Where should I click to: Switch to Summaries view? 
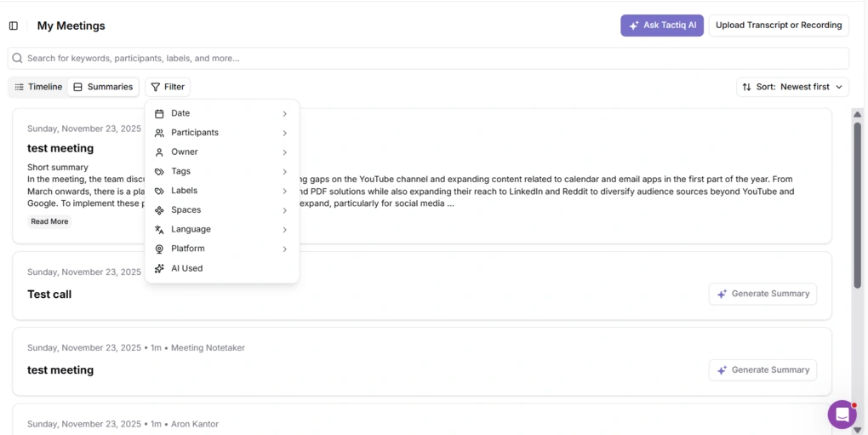click(x=103, y=87)
